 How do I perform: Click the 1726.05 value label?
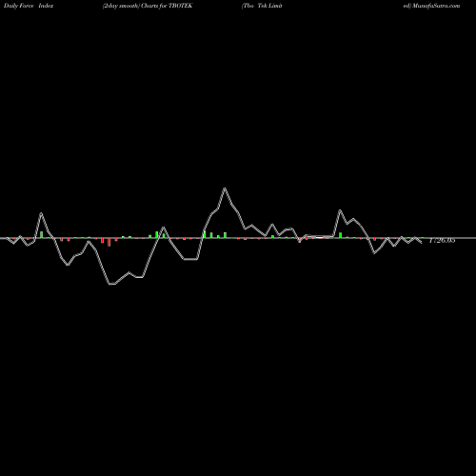pos(442,241)
